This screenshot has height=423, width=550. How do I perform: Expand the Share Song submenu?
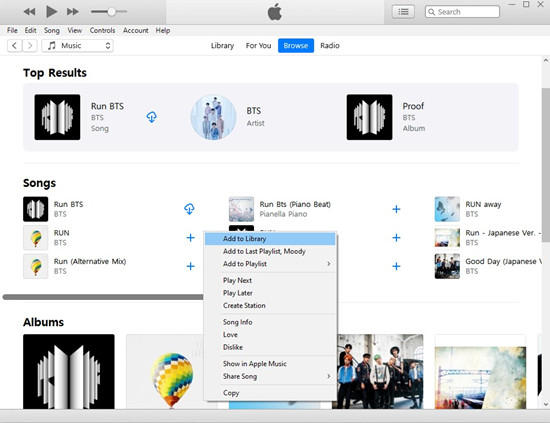(270, 376)
